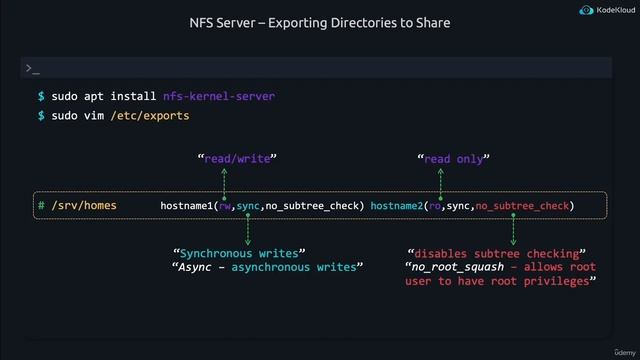Viewport: 640px width, 360px height.
Task: Click the downward arrow below sync option
Action: [248, 230]
